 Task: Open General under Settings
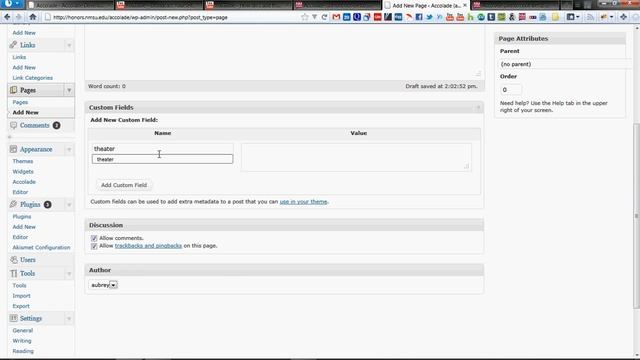tap(22, 330)
